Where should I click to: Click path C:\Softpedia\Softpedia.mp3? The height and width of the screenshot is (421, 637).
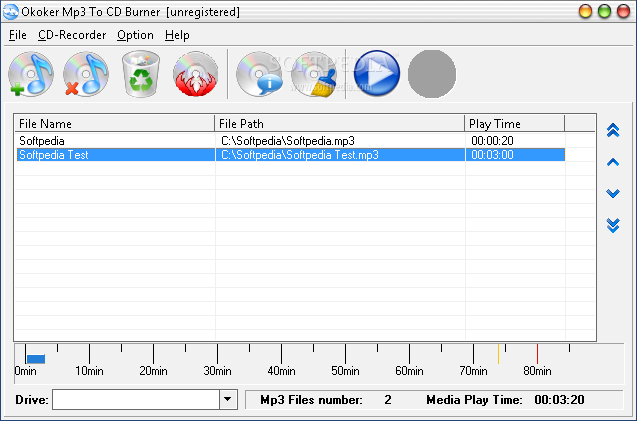(288, 141)
